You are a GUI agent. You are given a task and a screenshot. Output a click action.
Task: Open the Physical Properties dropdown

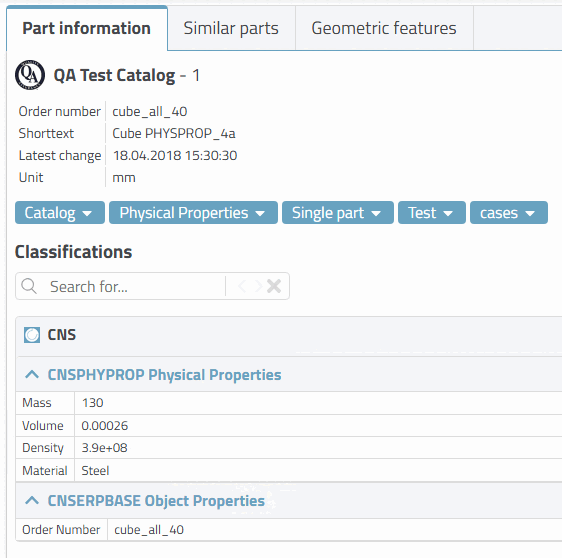[193, 213]
